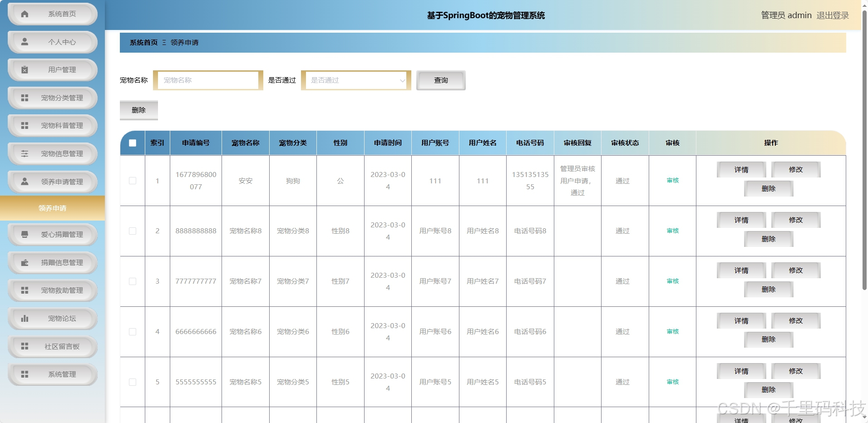
Task: Expand 系统管理 sidebar menu
Action: (53, 374)
